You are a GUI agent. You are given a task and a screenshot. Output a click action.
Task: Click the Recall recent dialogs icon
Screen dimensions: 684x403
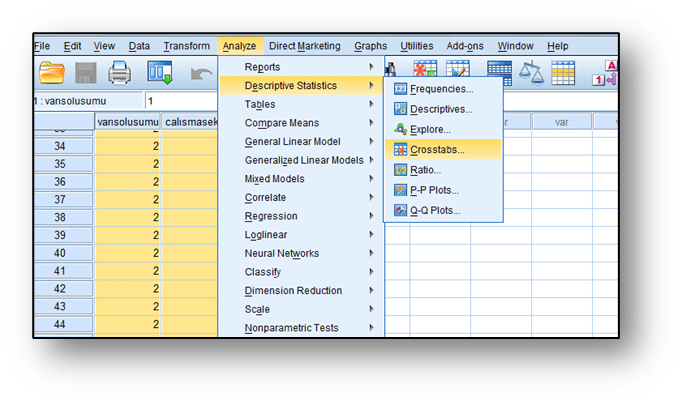click(x=160, y=74)
